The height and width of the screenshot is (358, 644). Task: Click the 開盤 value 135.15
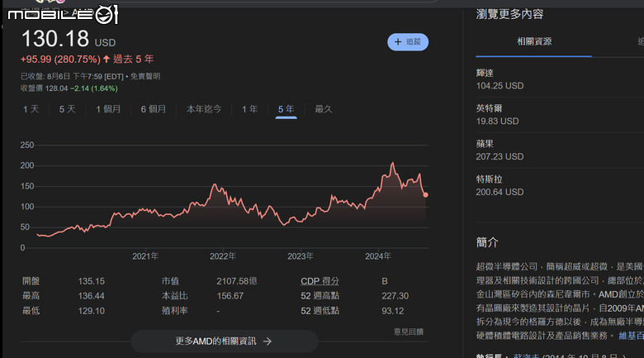[x=91, y=281]
